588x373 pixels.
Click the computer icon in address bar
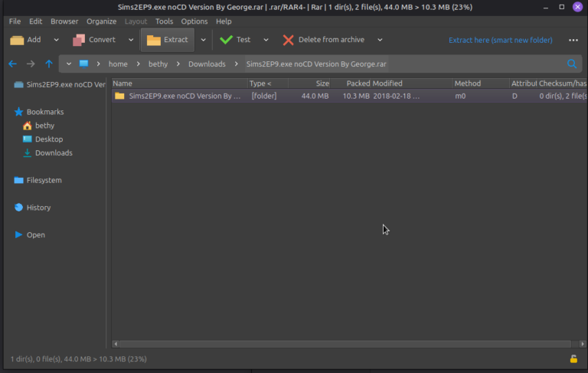pos(84,64)
